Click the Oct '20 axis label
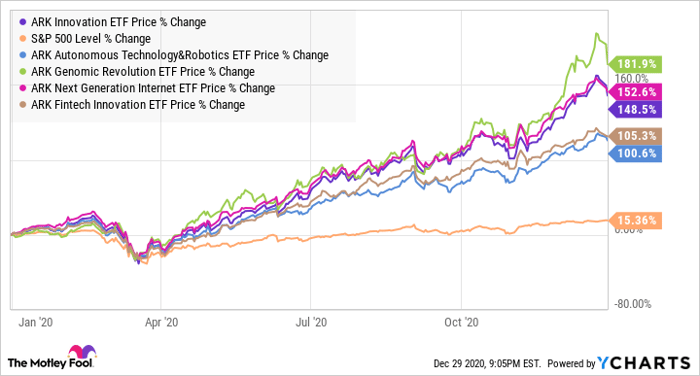 [x=461, y=322]
